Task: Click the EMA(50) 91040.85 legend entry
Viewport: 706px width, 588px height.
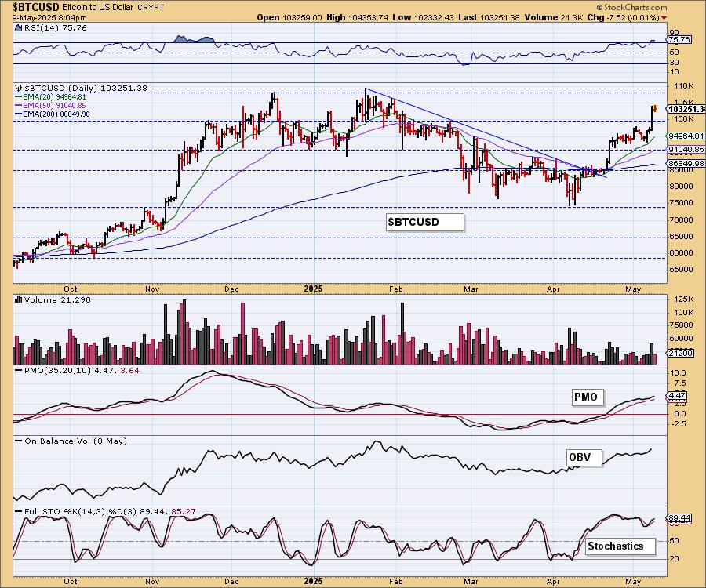Action: coord(50,105)
